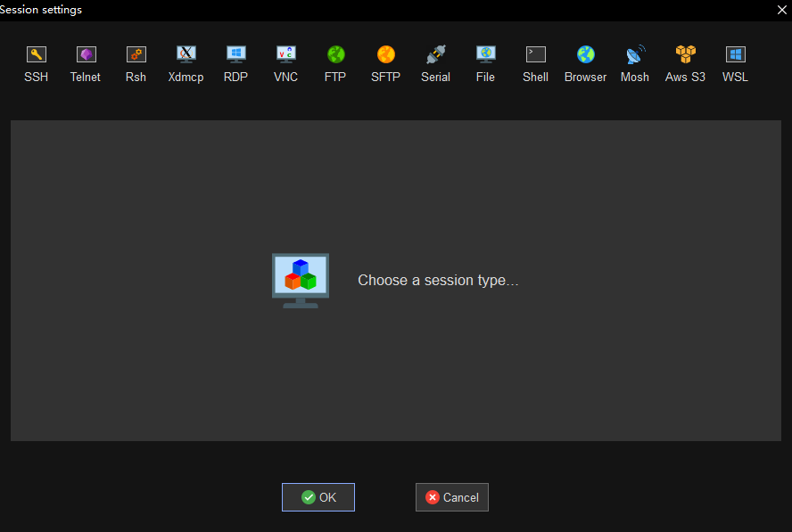The image size is (792, 532).
Task: Choose the WSL session type
Action: [735, 64]
